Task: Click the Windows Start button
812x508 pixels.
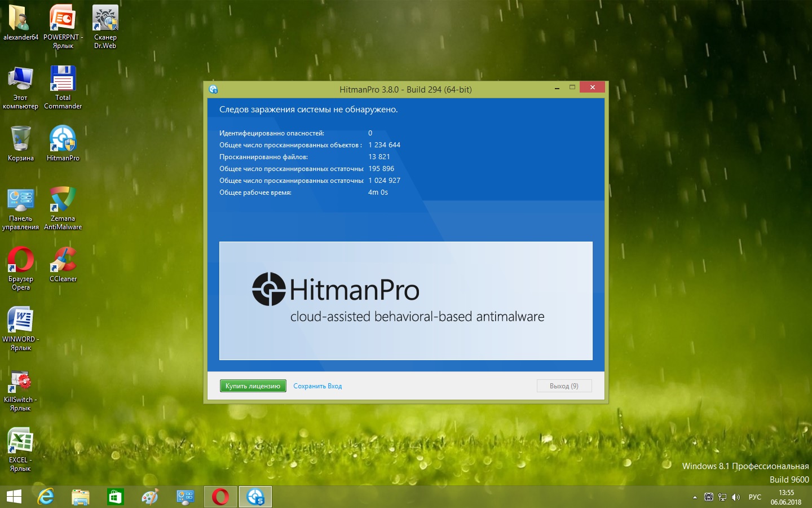Action: [x=14, y=497]
